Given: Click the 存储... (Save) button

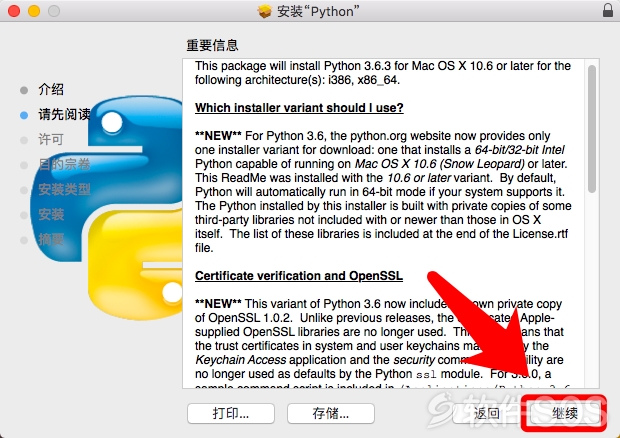Looking at the screenshot, I should pyautogui.click(x=331, y=413).
